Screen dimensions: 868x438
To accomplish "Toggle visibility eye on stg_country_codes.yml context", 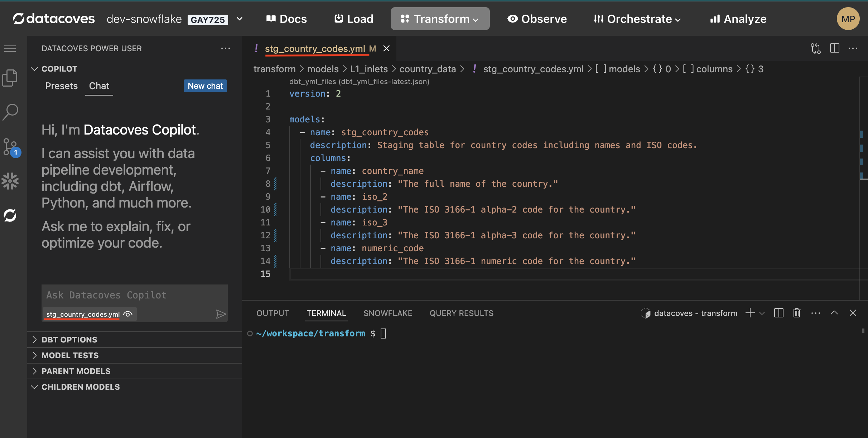I will click(128, 314).
